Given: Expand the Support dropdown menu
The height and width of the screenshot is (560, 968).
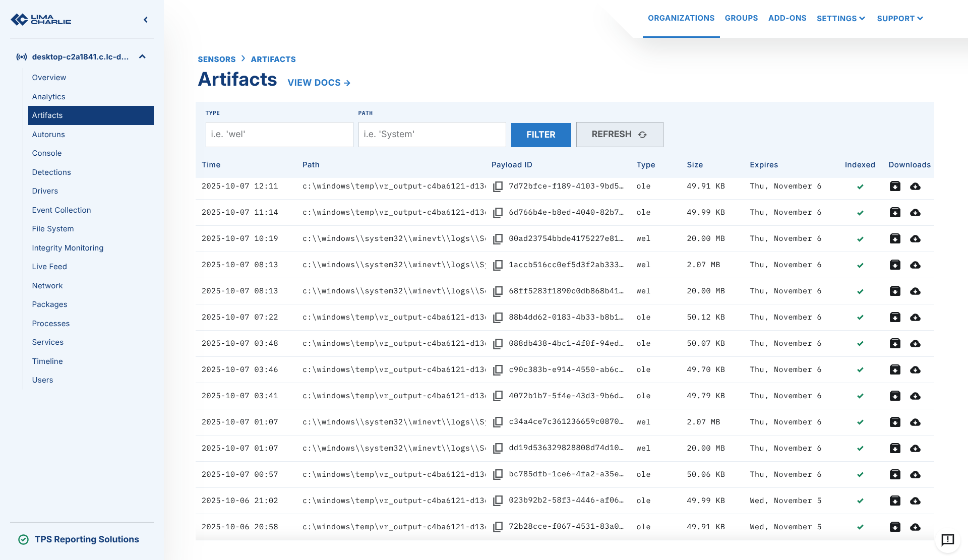Looking at the screenshot, I should [900, 18].
